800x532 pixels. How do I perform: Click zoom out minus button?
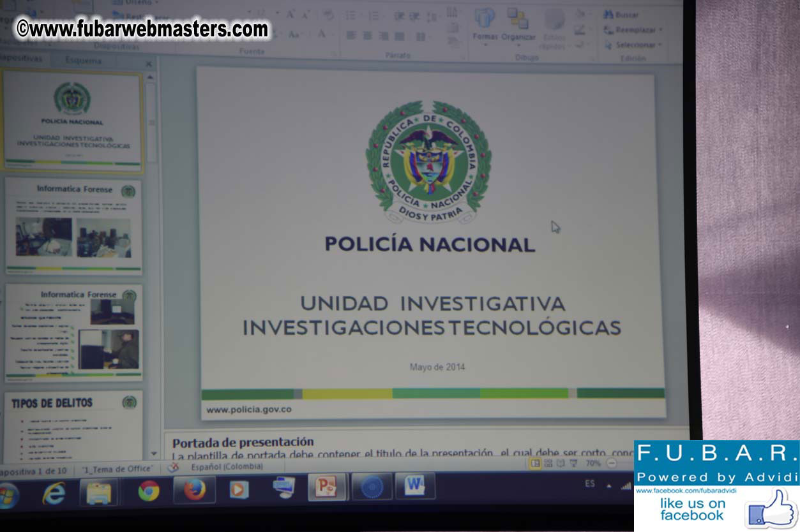[611, 463]
